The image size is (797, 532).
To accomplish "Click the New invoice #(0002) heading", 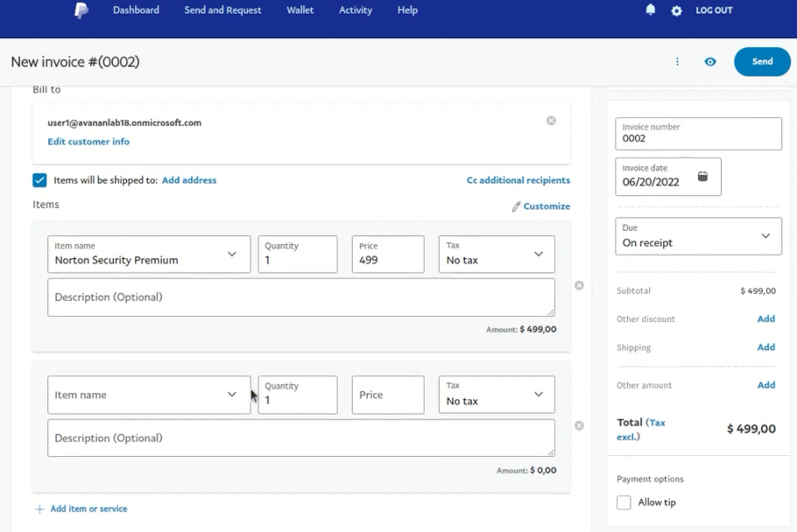I will 75,62.
